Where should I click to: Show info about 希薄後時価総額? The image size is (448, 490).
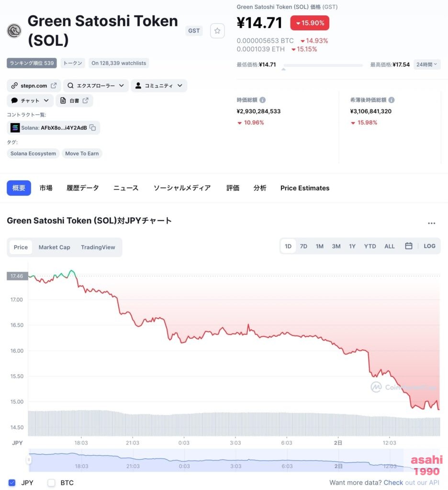coord(392,100)
